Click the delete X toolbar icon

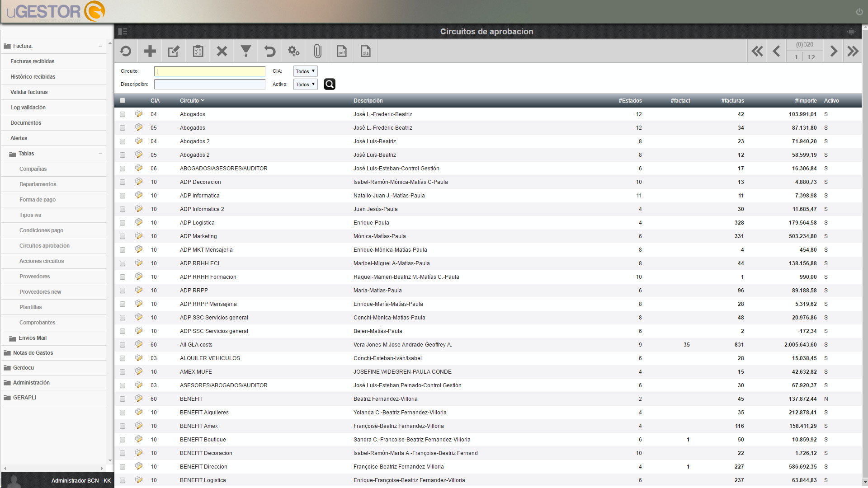[222, 51]
